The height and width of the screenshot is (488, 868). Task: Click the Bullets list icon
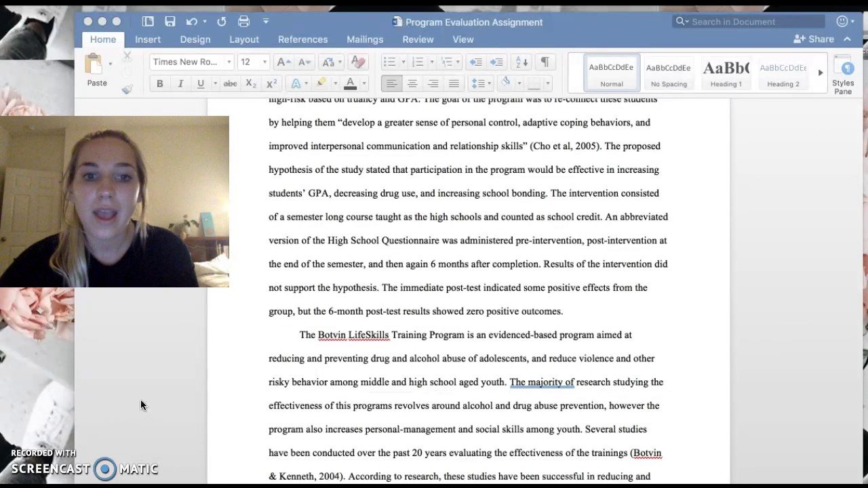pos(389,62)
